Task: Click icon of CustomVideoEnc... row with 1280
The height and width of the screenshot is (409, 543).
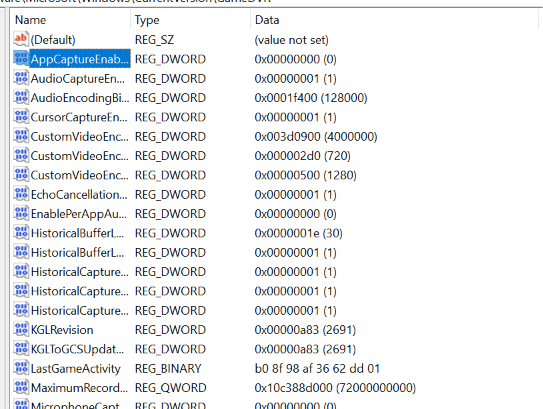Action: 21,175
